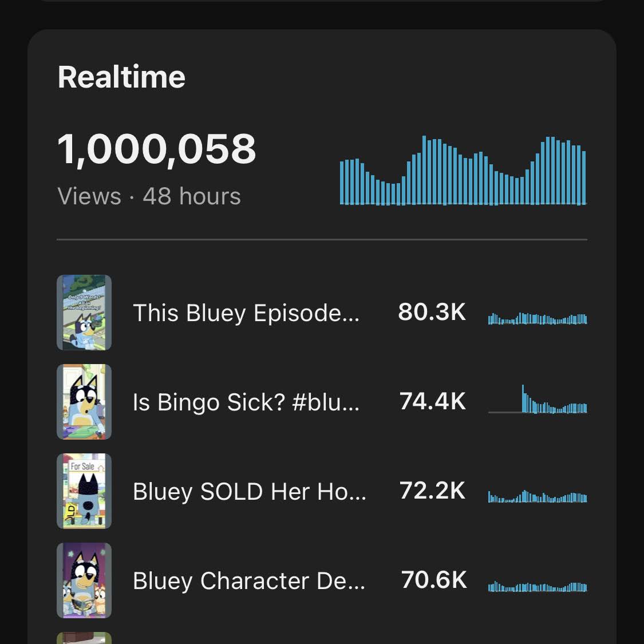Open the "For Sale" Bluey video thumbnail
The width and height of the screenshot is (644, 644).
[x=84, y=491]
